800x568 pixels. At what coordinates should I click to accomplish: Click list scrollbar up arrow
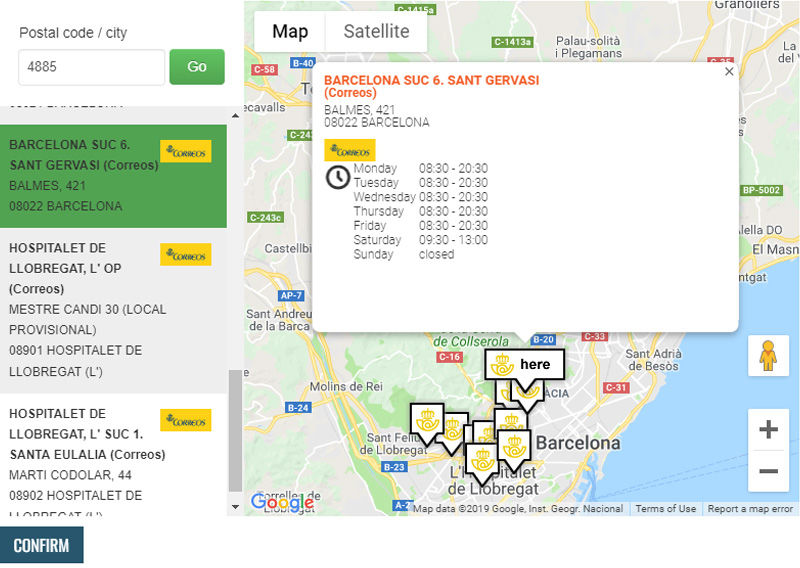235,116
